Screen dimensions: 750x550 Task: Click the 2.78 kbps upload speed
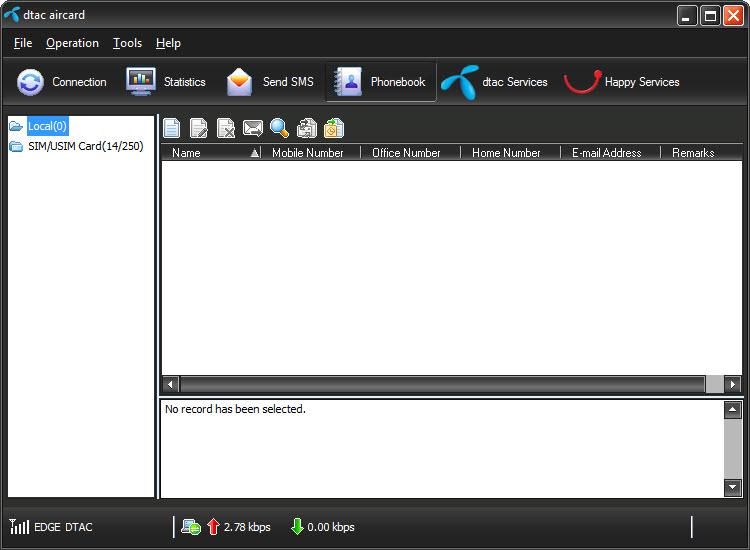point(247,527)
